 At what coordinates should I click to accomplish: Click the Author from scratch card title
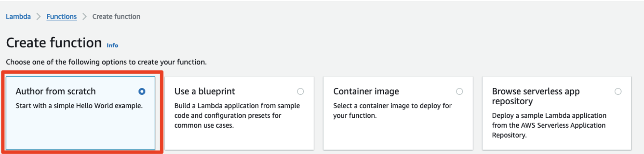click(55, 91)
